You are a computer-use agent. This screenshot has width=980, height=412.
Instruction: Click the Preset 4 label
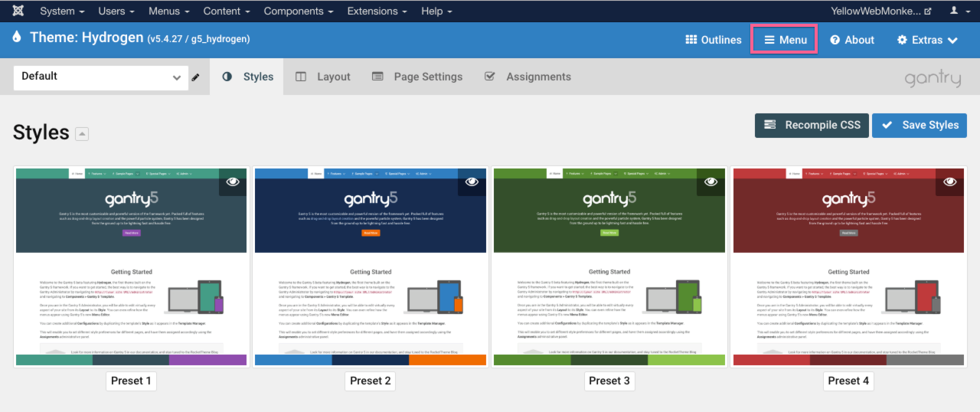848,381
